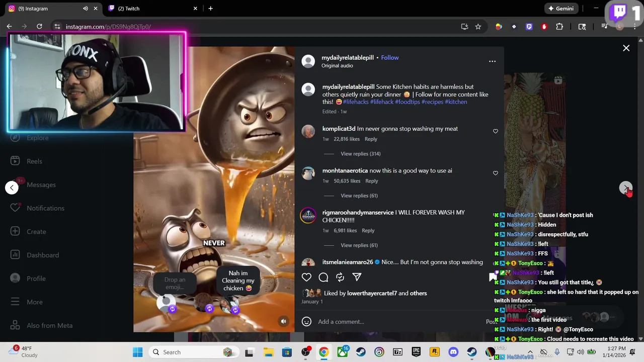Open Rockstar Games Launcher from taskbar
Image resolution: width=644 pixels, height=362 pixels.
click(x=435, y=352)
